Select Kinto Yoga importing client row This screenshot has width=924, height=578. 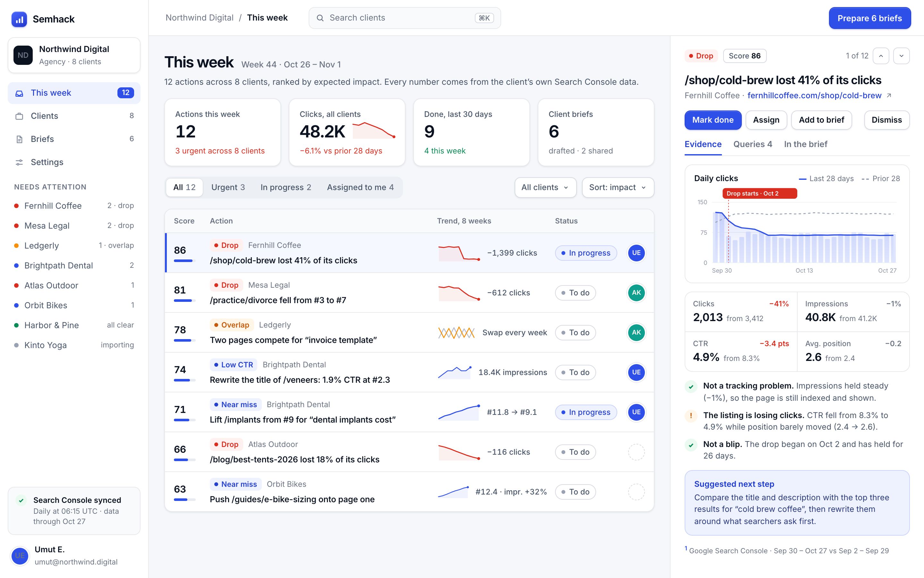pos(74,345)
